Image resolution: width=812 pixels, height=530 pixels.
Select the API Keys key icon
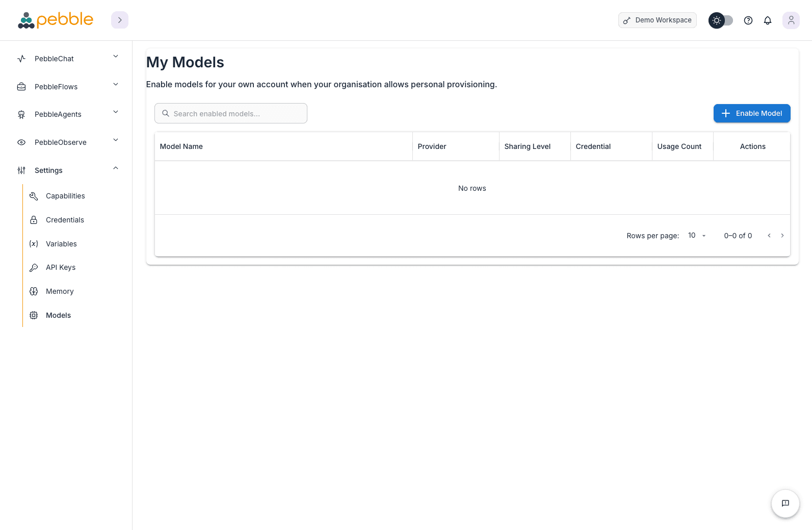[33, 267]
